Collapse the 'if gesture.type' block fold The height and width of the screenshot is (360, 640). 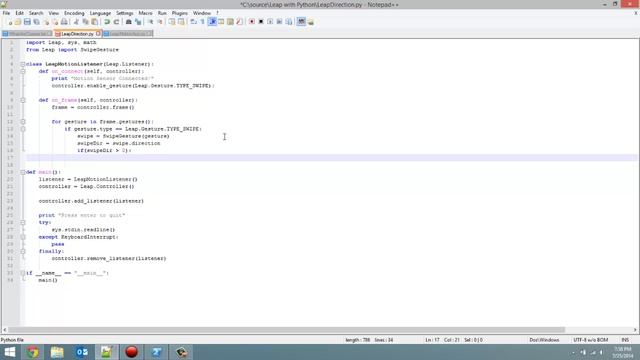pyautogui.click(x=23, y=129)
